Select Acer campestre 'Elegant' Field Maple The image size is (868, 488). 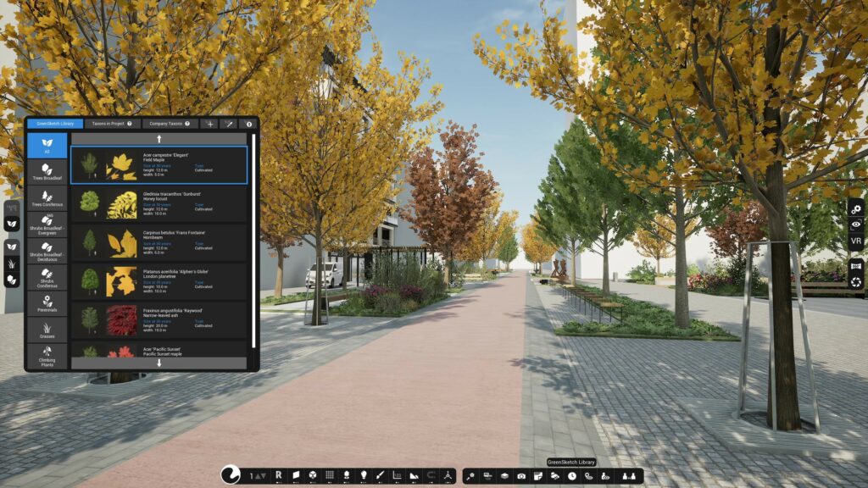159,165
